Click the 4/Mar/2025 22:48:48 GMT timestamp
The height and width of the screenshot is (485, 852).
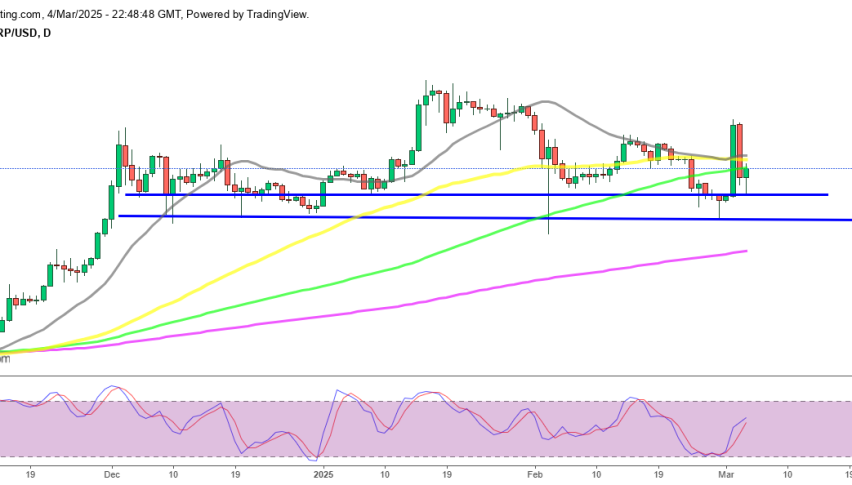(114, 15)
